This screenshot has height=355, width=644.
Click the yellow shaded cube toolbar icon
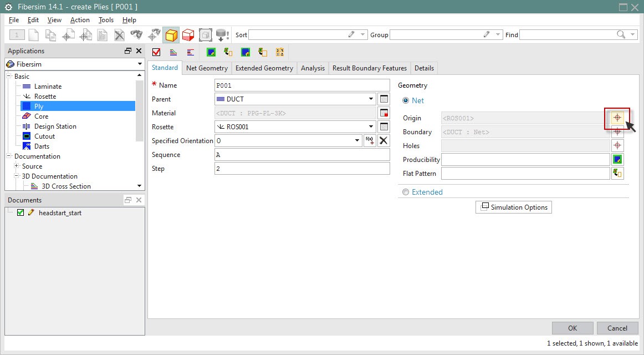[171, 35]
